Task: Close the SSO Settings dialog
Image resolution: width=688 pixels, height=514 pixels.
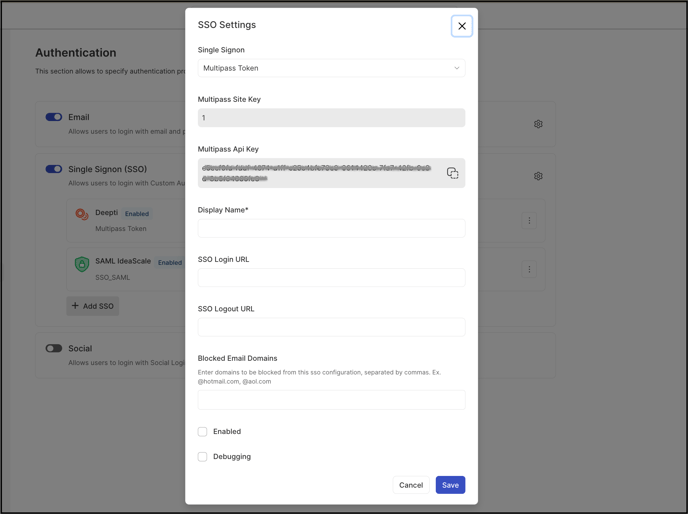Action: click(462, 26)
